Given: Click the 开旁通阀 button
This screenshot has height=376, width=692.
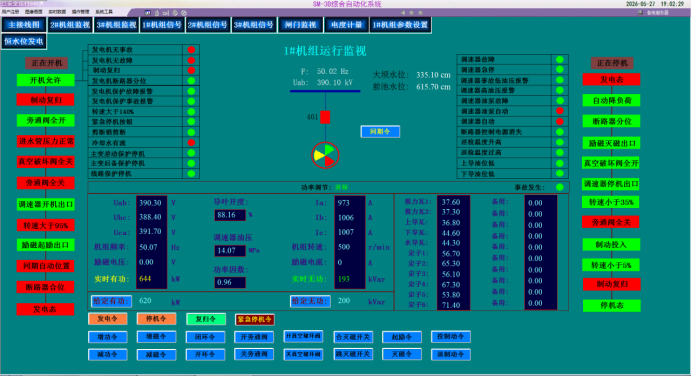Looking at the screenshot, I should pos(254,337).
